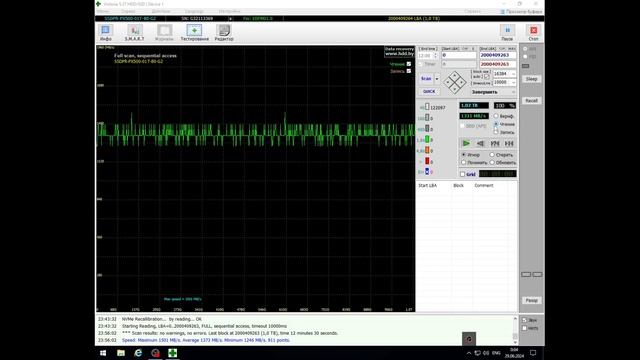Open Просмотр буфера buffer view
The height and width of the screenshot is (360, 640).
(521, 12)
